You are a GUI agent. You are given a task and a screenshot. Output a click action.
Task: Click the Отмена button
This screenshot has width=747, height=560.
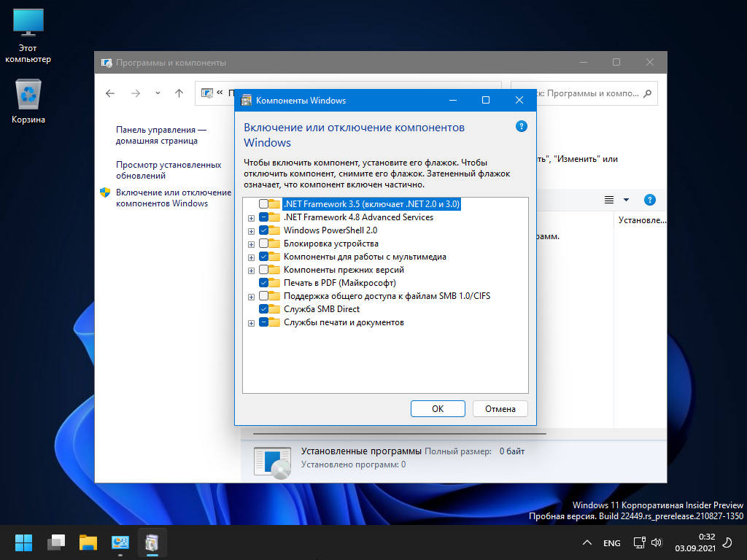pyautogui.click(x=500, y=409)
